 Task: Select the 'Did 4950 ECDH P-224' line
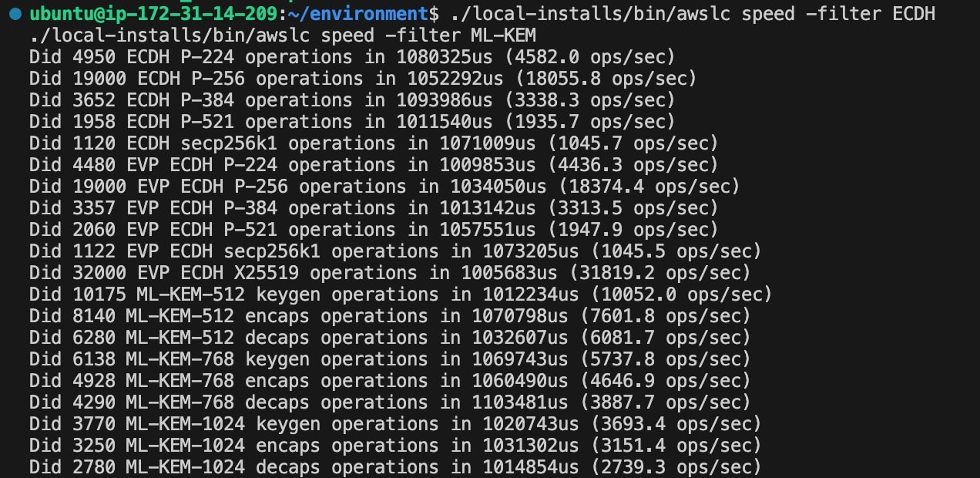click(x=352, y=57)
